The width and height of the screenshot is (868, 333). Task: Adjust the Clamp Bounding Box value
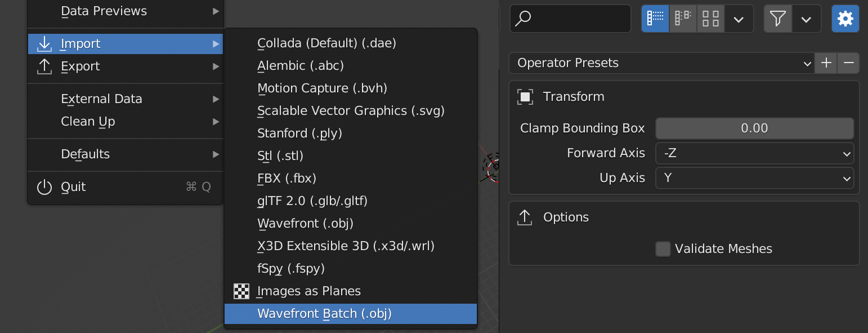pos(754,128)
